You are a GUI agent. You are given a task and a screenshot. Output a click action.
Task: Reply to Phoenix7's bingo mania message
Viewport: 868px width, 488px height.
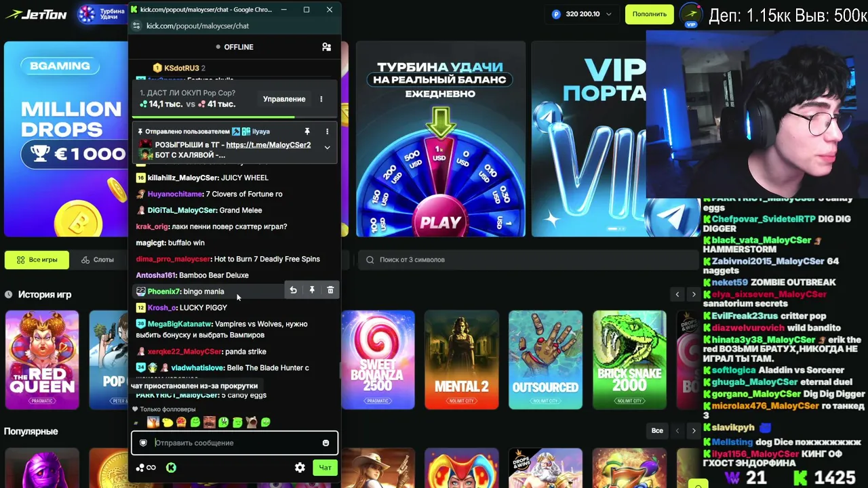point(293,290)
